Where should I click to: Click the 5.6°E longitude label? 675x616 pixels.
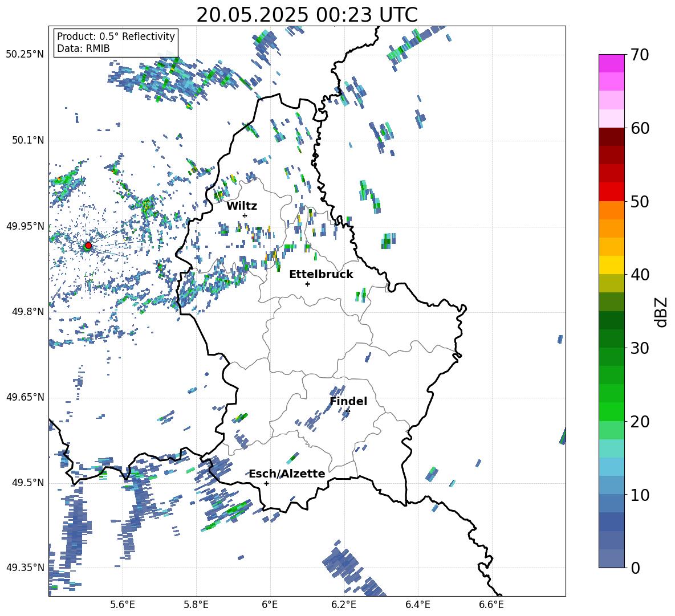point(123,605)
